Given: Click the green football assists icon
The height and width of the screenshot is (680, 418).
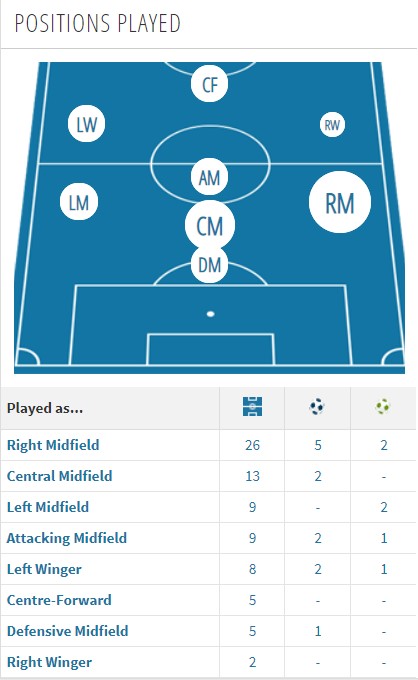Looking at the screenshot, I should pos(382,407).
